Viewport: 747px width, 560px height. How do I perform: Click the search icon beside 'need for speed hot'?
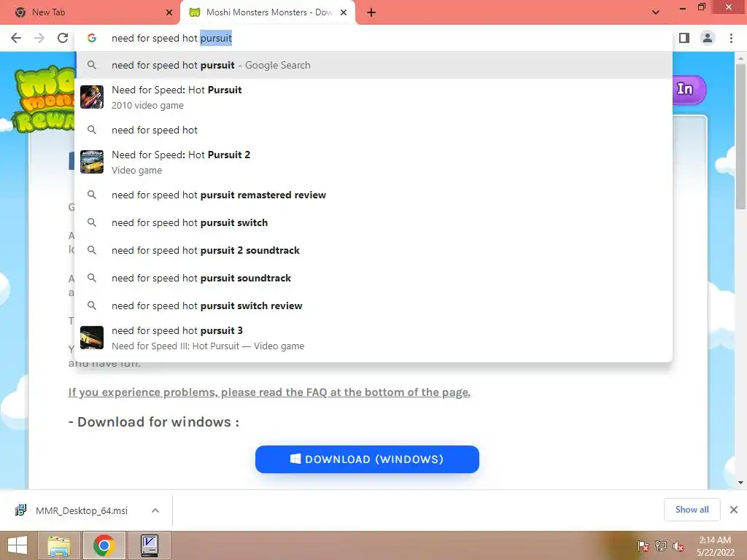tap(92, 130)
